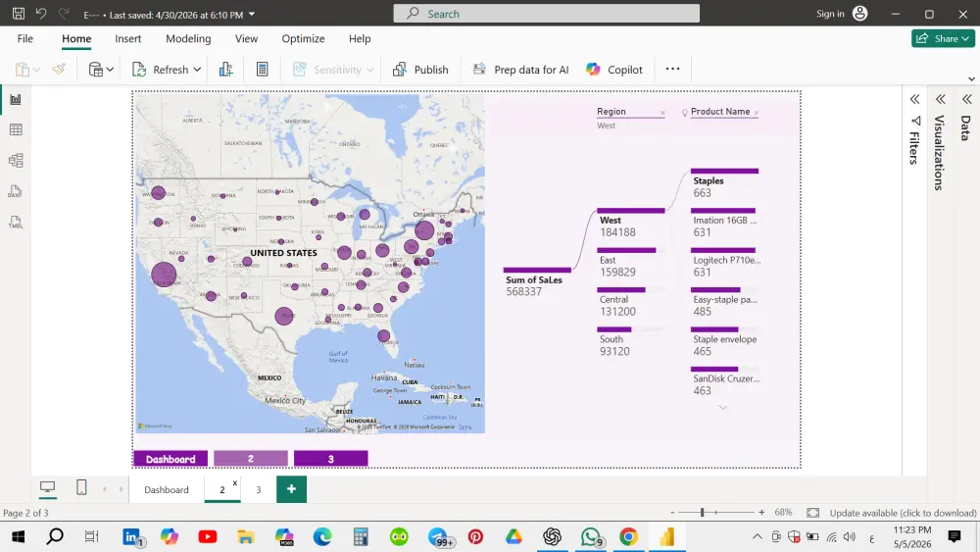The image size is (980, 552).
Task: Open Google Chrome from the taskbar
Action: click(x=629, y=536)
